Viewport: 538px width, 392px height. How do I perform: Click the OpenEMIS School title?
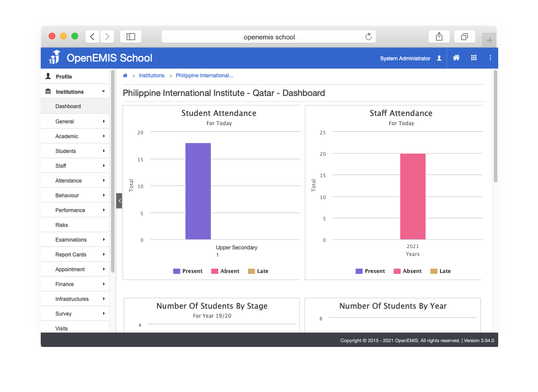coord(109,58)
